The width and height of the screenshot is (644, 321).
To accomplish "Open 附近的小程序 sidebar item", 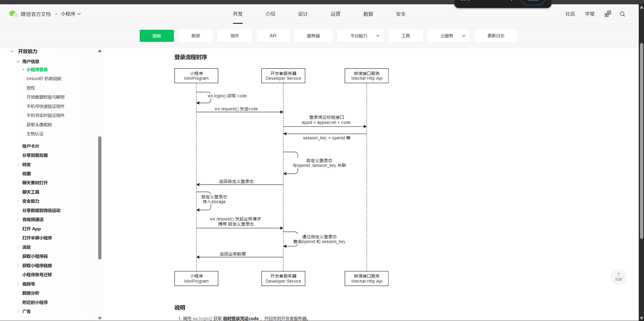I will point(35,302).
